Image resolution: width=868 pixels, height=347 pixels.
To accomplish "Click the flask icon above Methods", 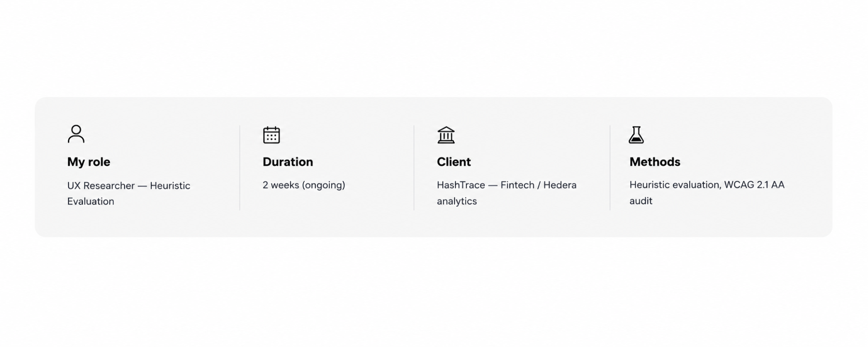I will coord(636,135).
